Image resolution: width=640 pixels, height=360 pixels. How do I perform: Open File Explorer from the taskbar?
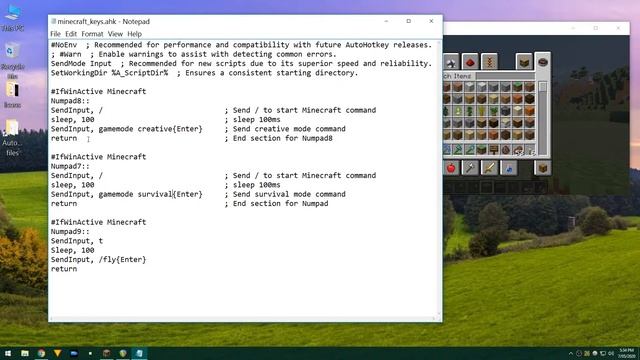[25, 353]
